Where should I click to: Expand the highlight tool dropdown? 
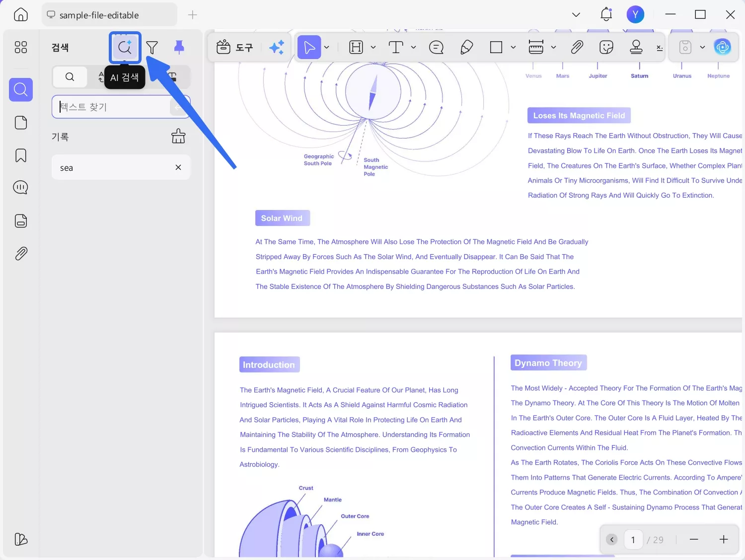(x=373, y=48)
